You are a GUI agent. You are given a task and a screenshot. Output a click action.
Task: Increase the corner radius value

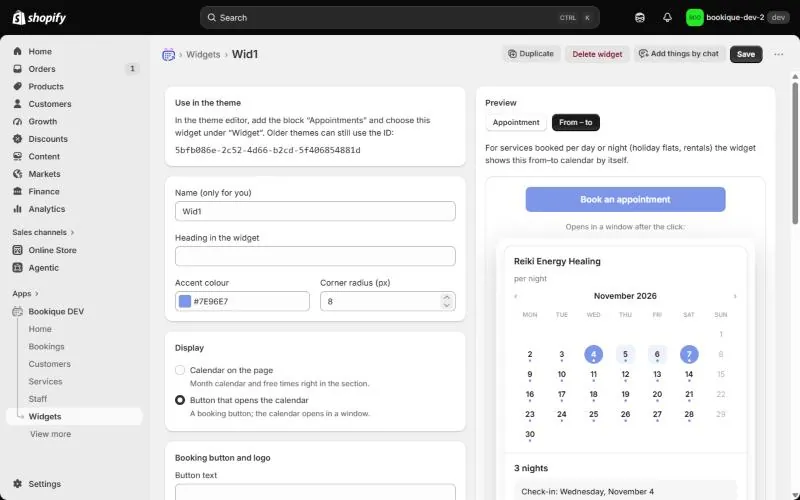pos(446,297)
